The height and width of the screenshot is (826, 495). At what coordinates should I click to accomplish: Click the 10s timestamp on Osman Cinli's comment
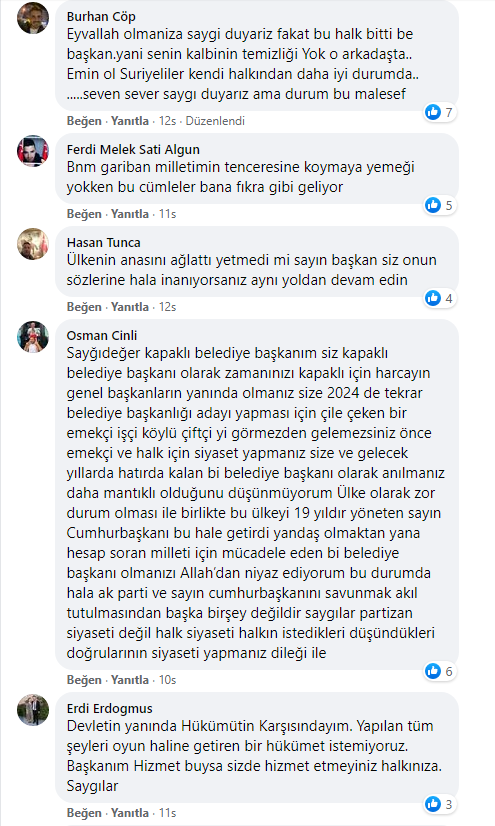point(167,680)
